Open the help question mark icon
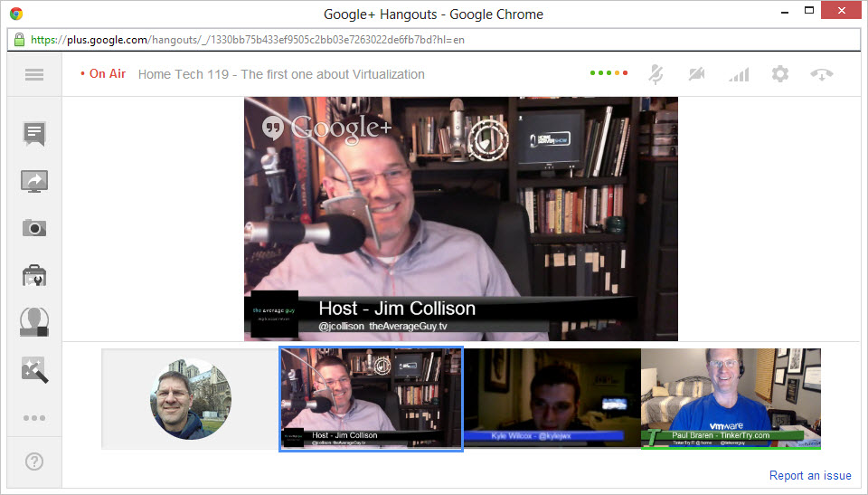 click(x=34, y=462)
